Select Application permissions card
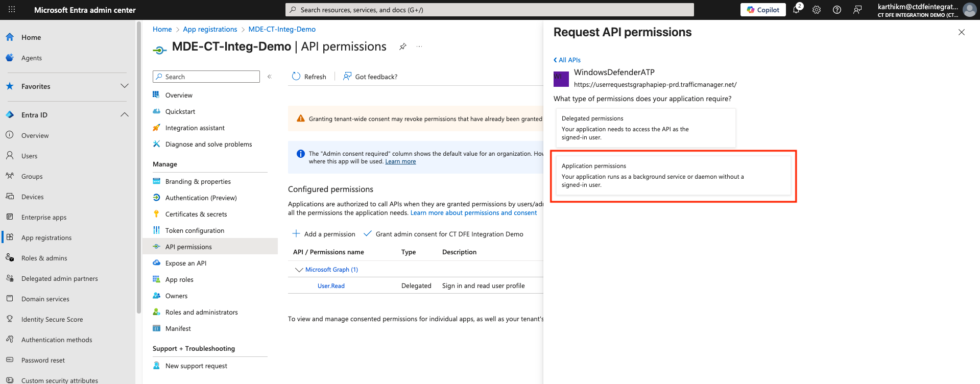 [x=673, y=175]
